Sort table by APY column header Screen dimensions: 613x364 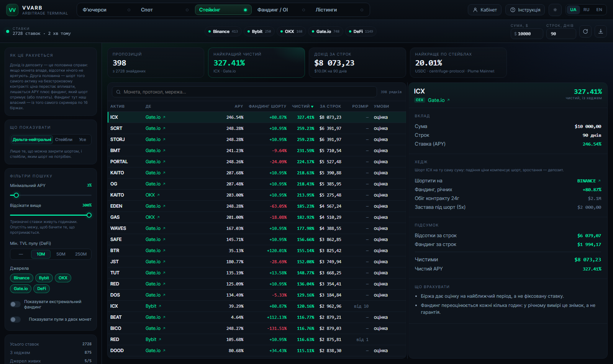(x=239, y=107)
